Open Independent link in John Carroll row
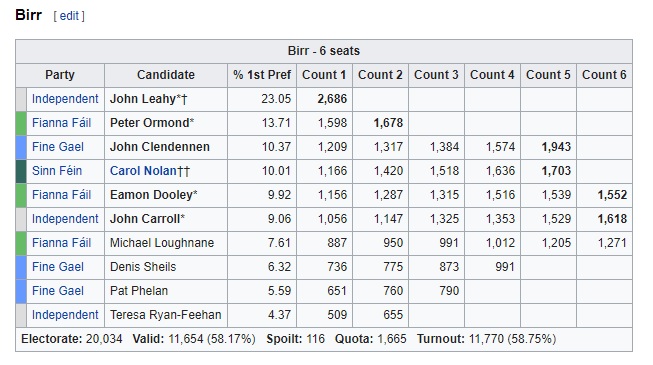 (65, 219)
